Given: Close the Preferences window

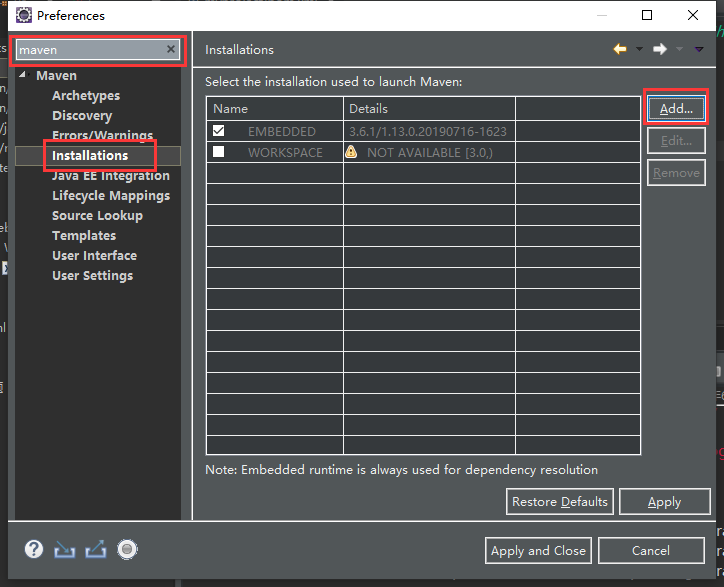Looking at the screenshot, I should coord(693,15).
